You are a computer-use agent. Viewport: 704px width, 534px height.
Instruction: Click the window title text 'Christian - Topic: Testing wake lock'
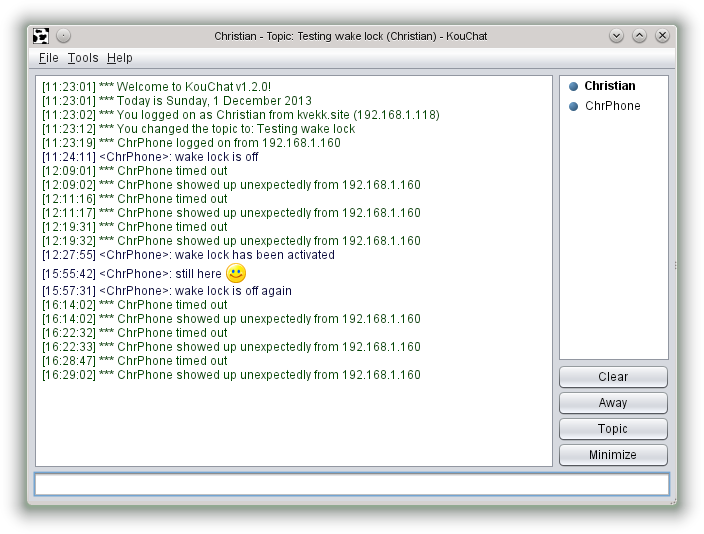tap(351, 36)
